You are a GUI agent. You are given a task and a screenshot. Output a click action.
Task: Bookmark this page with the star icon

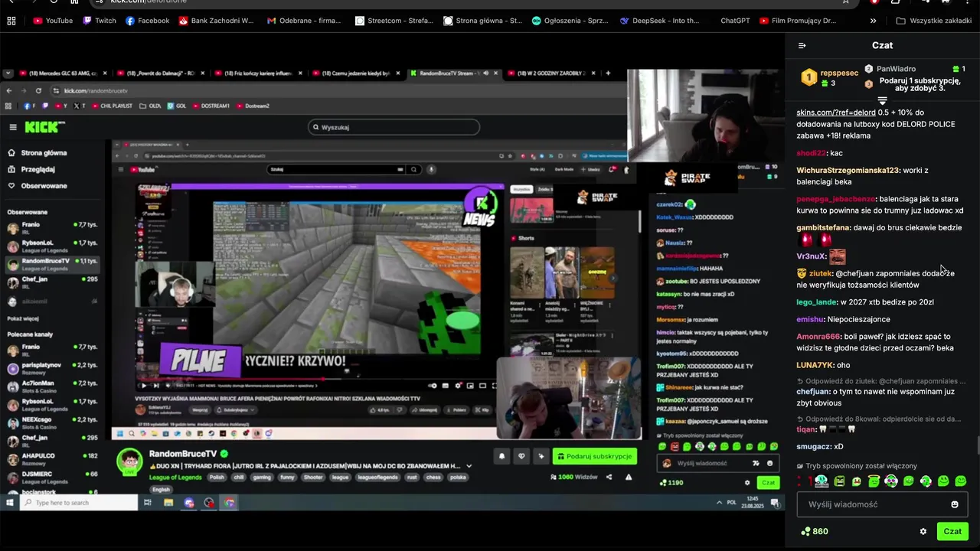(845, 2)
